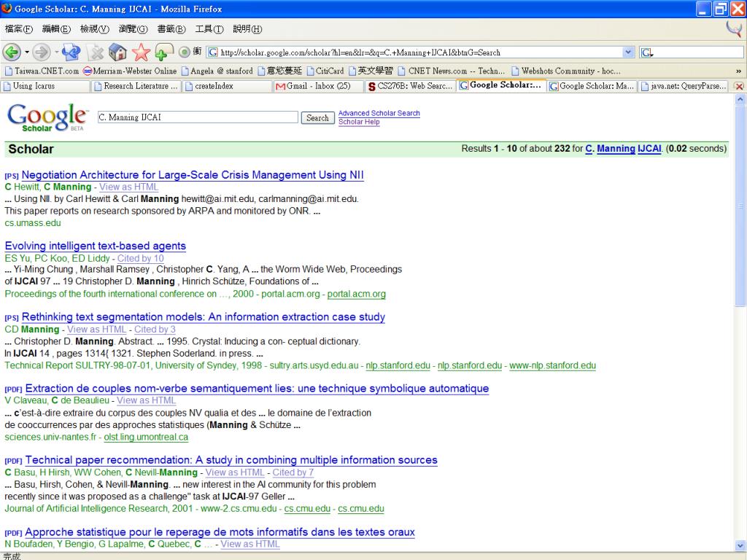Image resolution: width=747 pixels, height=560 pixels.
Task: Click the green Back arrow button
Action: [x=12, y=52]
